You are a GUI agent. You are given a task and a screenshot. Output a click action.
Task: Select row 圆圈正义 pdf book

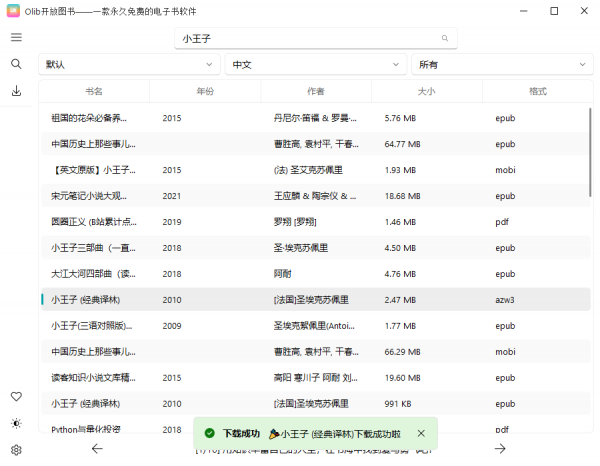315,222
